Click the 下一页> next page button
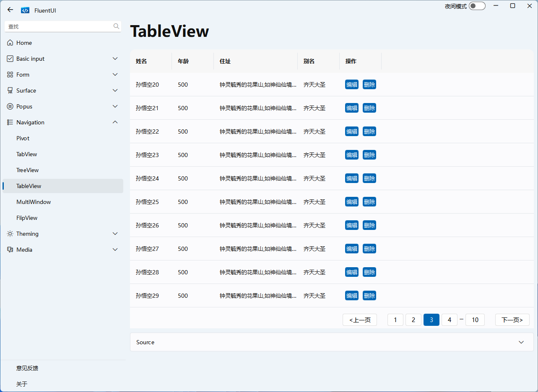This screenshot has height=392, width=538. click(512, 320)
